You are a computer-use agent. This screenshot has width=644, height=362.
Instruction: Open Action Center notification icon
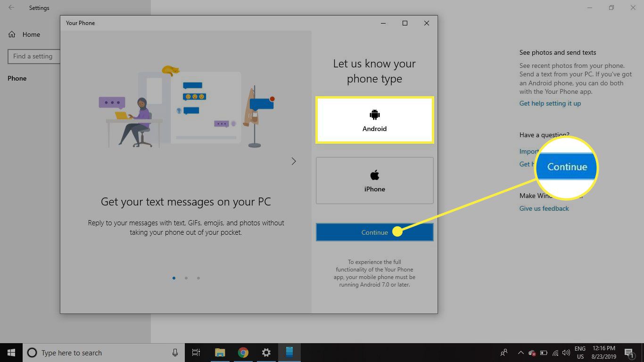(x=628, y=353)
